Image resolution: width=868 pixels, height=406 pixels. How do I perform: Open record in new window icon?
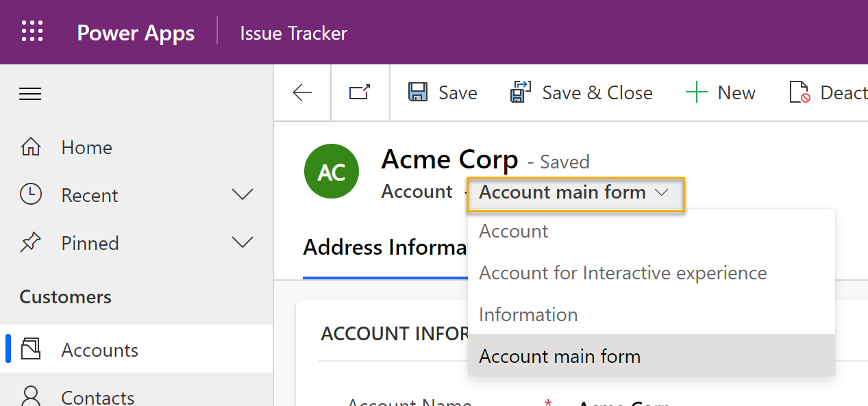(x=360, y=93)
